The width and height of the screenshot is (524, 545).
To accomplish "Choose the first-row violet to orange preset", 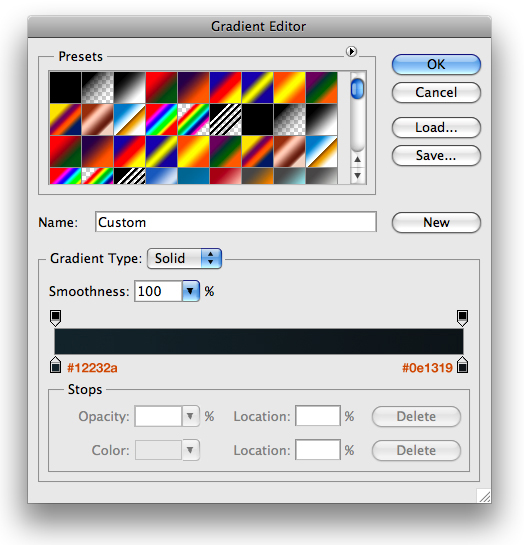I will click(x=193, y=88).
